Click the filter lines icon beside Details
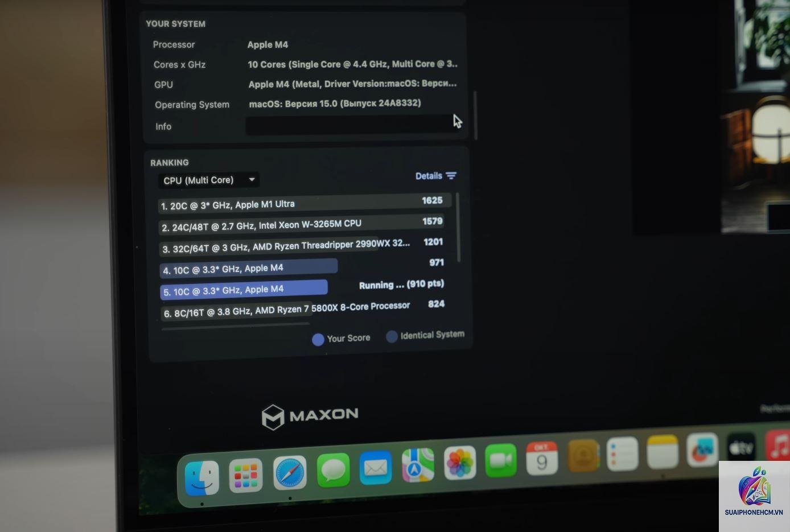Screen dimensions: 790x532 pyautogui.click(x=451, y=176)
